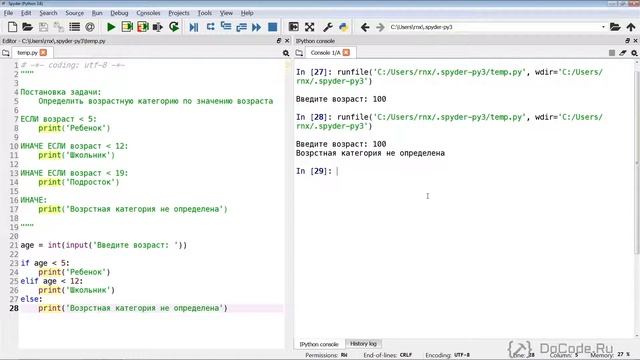Open working directory path dropdown
Screen dimensions: 640x360
tap(603, 27)
